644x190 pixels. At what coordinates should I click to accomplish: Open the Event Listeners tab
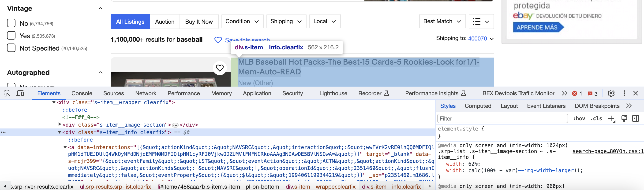(546, 106)
